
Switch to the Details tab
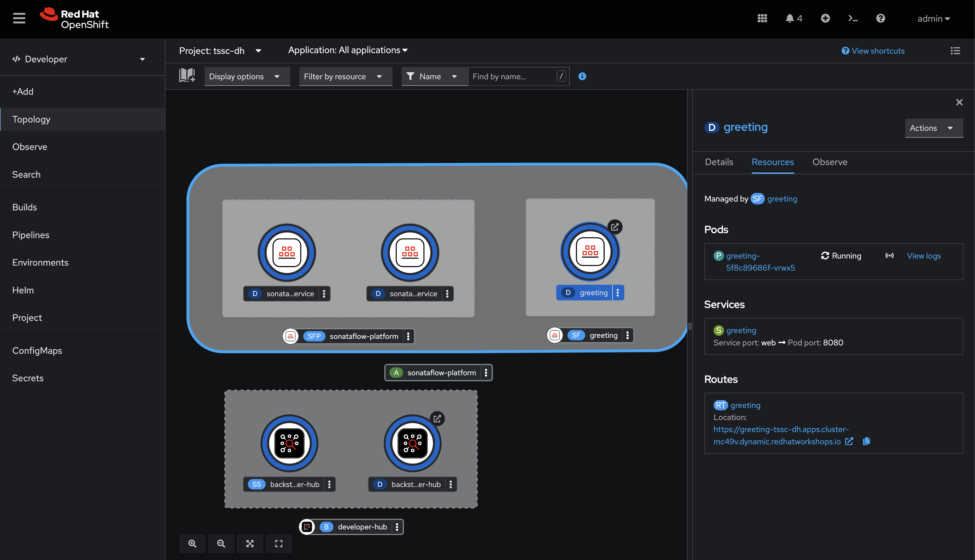point(719,162)
